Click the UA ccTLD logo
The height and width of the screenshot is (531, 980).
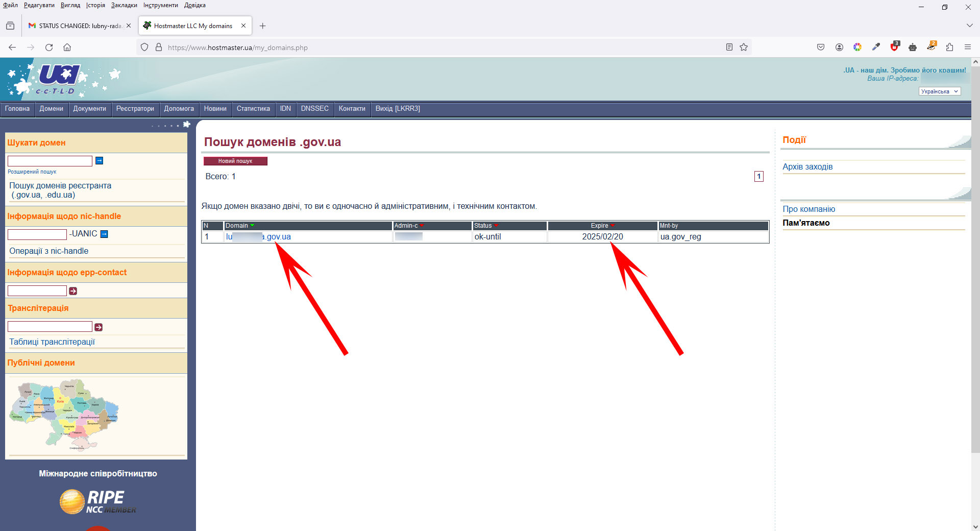(59, 79)
